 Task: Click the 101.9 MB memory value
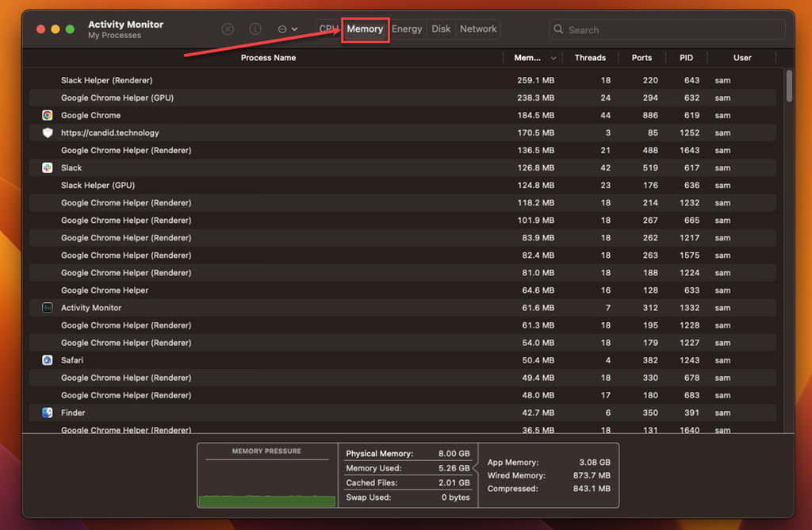(x=535, y=221)
